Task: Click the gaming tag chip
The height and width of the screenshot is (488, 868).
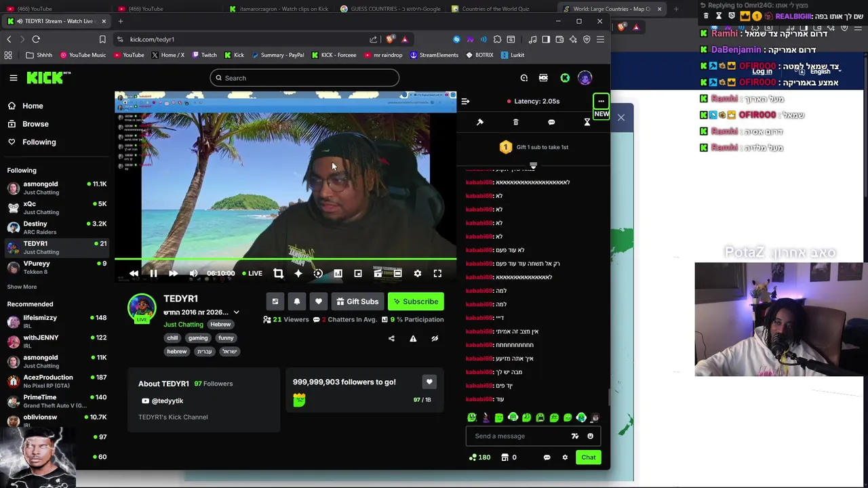Action: tap(198, 338)
